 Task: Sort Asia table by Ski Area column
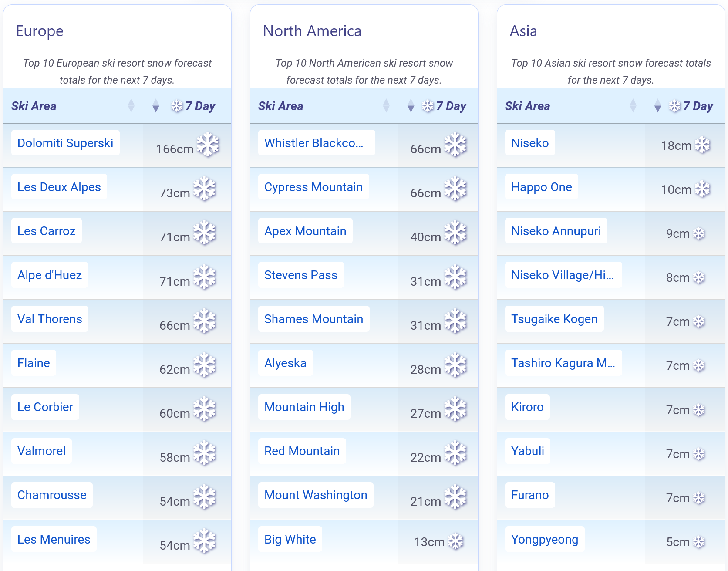point(633,106)
